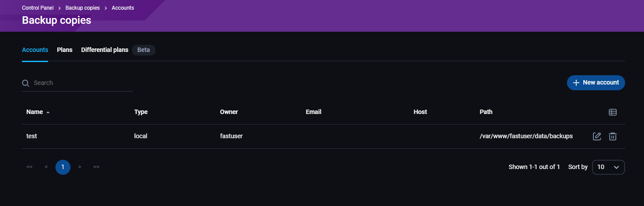Go to Control Panel breadcrumb
The height and width of the screenshot is (206, 644).
(38, 8)
